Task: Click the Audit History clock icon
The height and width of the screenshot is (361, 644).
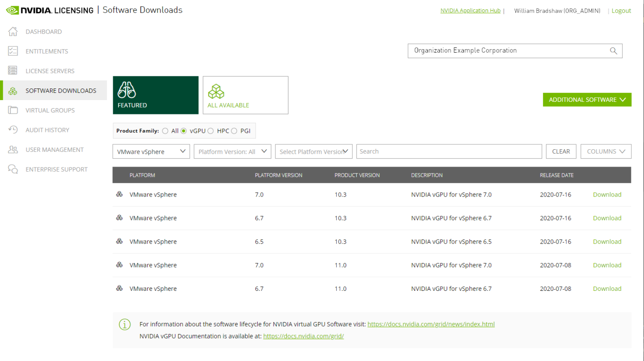Action: (13, 130)
